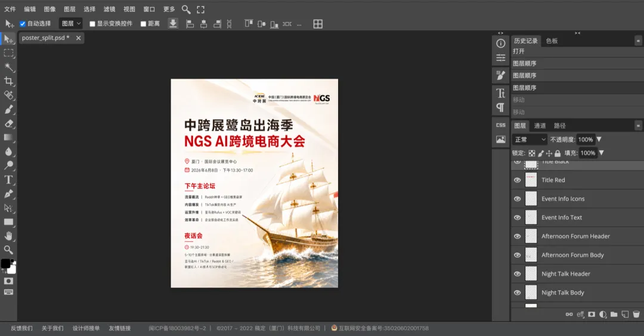Select the Gradient tool

click(8, 137)
